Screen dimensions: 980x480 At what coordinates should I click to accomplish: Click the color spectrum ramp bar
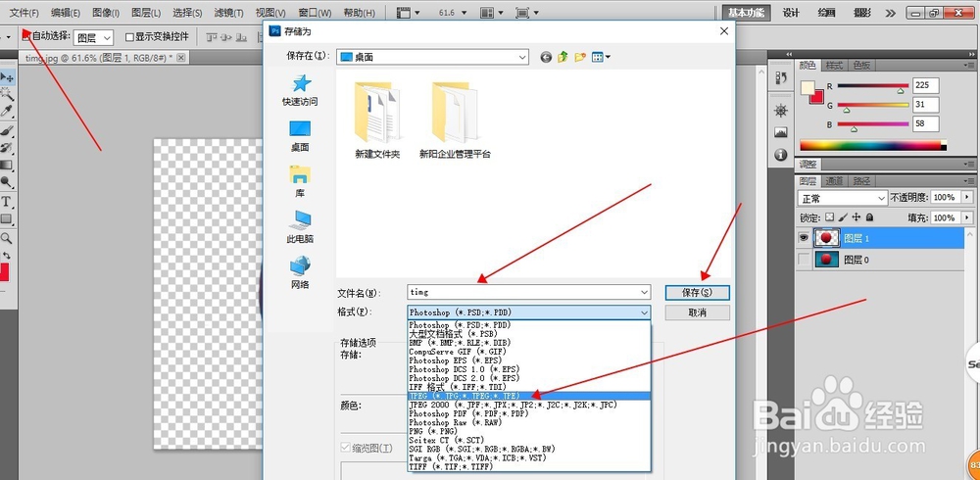click(x=873, y=146)
